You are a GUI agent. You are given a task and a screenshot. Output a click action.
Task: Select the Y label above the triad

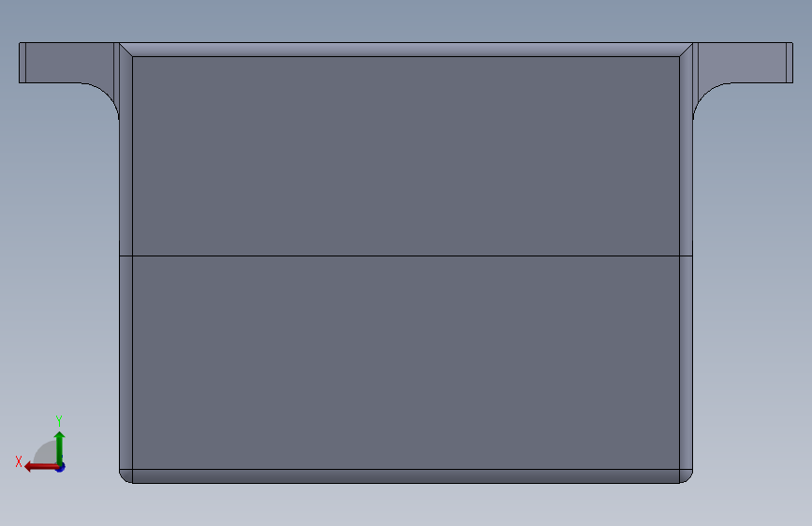tap(59, 420)
